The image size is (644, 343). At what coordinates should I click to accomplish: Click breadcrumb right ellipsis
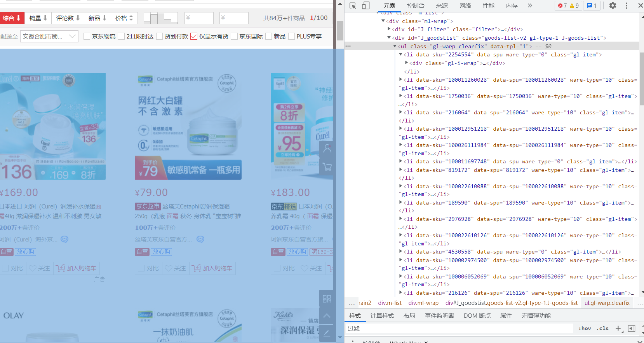click(641, 303)
